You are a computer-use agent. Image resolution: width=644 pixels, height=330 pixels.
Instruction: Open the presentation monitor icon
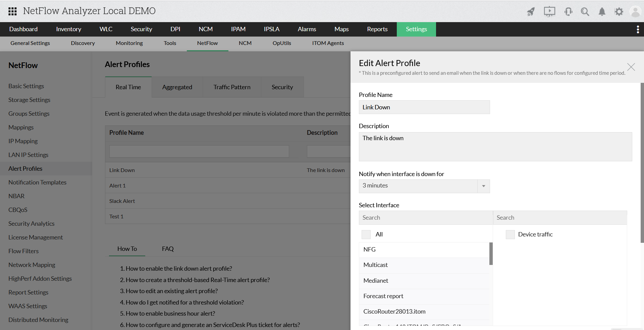(549, 12)
